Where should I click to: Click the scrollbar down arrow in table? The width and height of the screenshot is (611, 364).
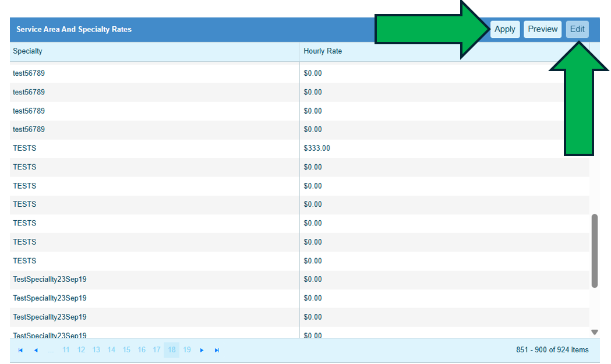click(595, 332)
